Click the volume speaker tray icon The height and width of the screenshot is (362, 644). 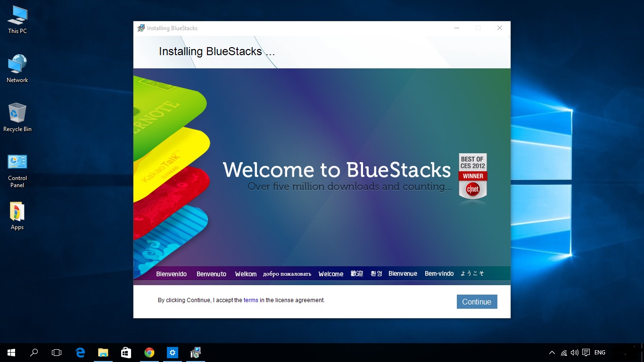coord(574,353)
